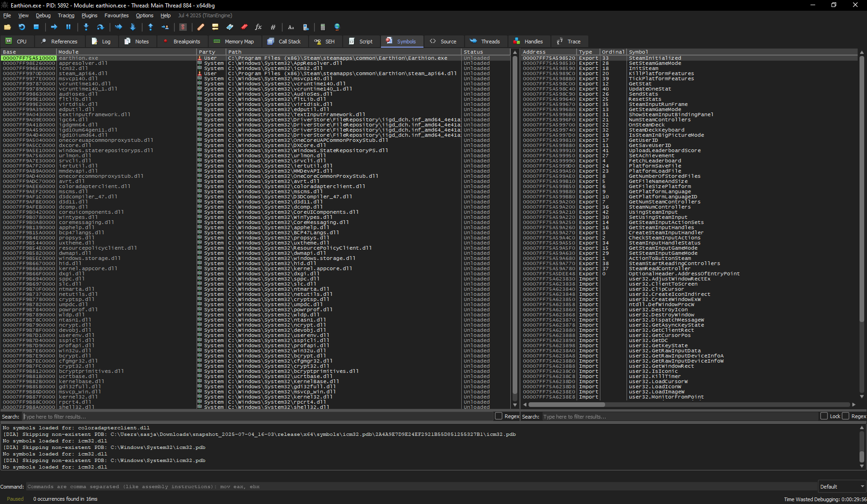This screenshot has width=867, height=504.
Task: Switch to the Memory Map tab
Action: point(234,42)
